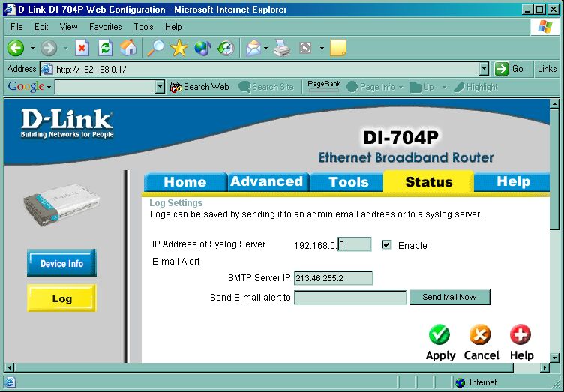Click the D-Link logo

coord(67,123)
